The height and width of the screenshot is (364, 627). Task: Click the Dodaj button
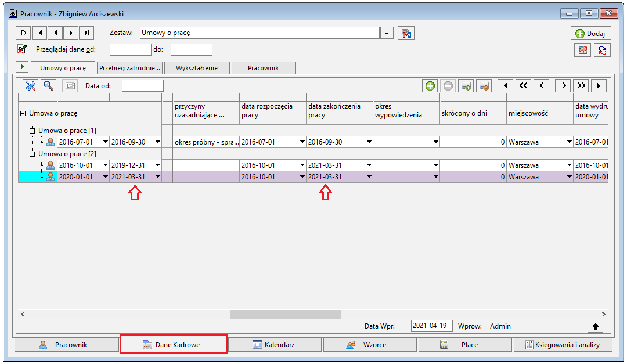point(590,33)
